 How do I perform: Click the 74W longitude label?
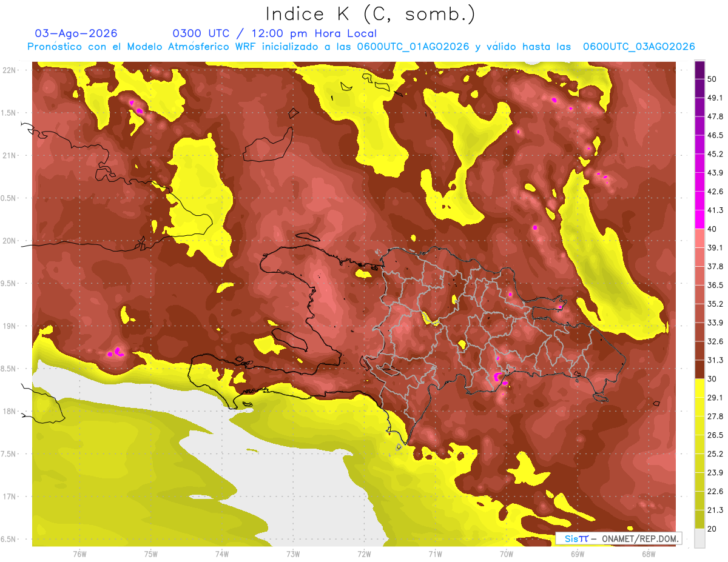click(221, 554)
